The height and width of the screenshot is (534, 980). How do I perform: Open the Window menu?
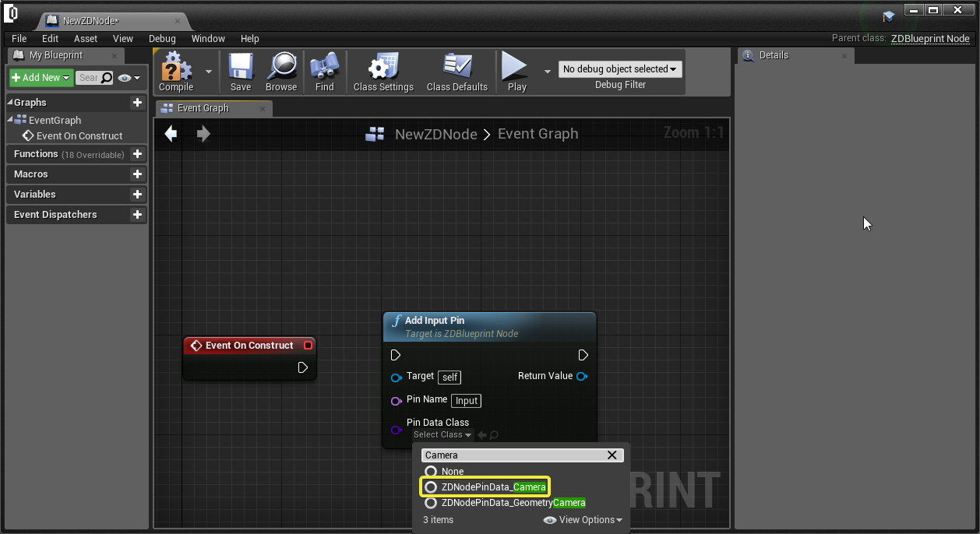pos(208,38)
